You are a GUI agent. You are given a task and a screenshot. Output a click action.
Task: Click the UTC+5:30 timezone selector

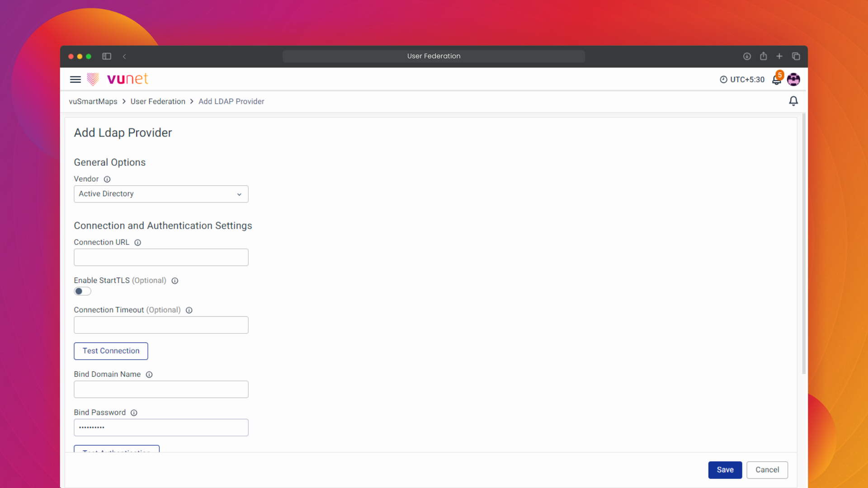[742, 80]
